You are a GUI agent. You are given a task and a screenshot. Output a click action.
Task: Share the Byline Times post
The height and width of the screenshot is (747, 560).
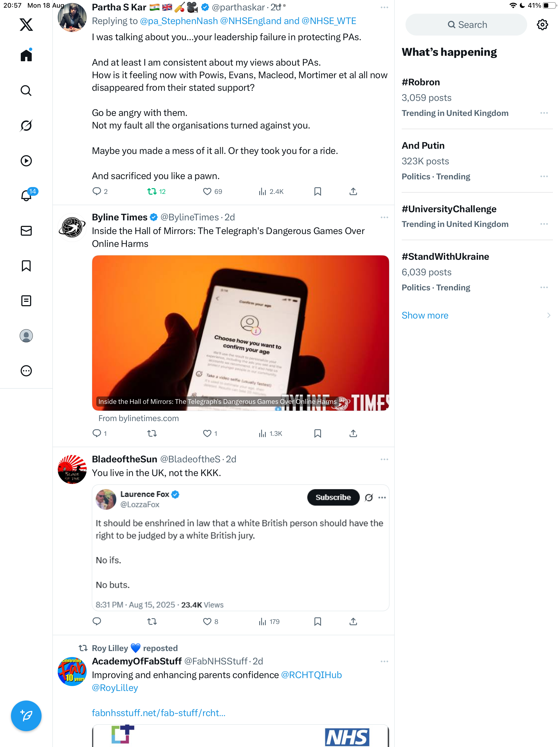tap(353, 433)
